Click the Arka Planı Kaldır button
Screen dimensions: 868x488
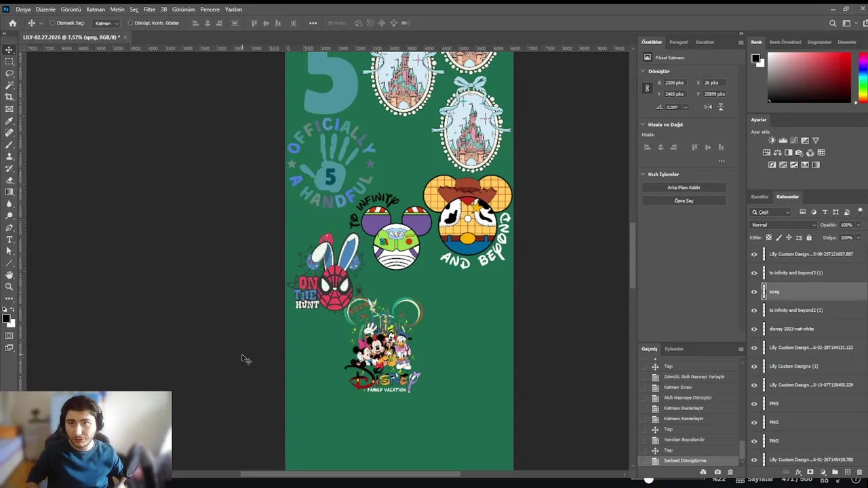pyautogui.click(x=684, y=187)
